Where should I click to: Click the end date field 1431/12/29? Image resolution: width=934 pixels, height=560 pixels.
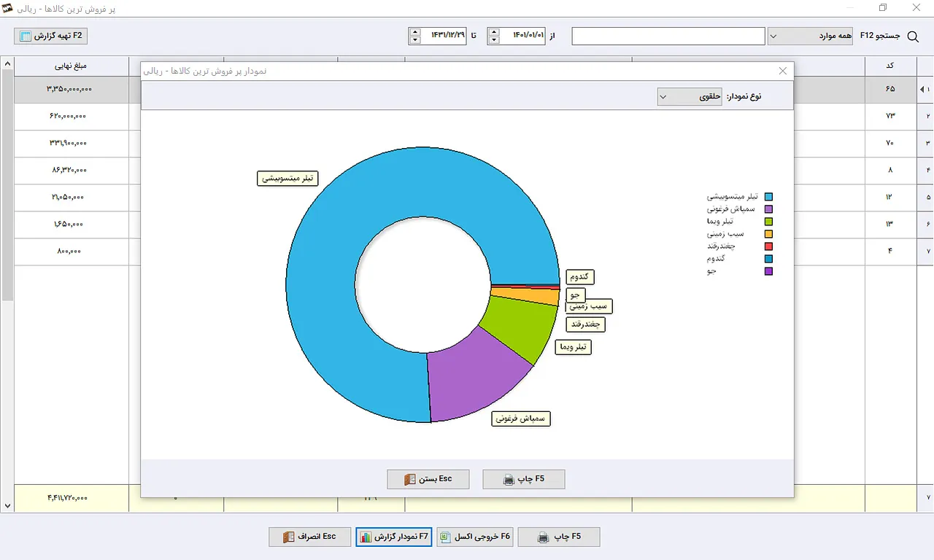pyautogui.click(x=444, y=36)
